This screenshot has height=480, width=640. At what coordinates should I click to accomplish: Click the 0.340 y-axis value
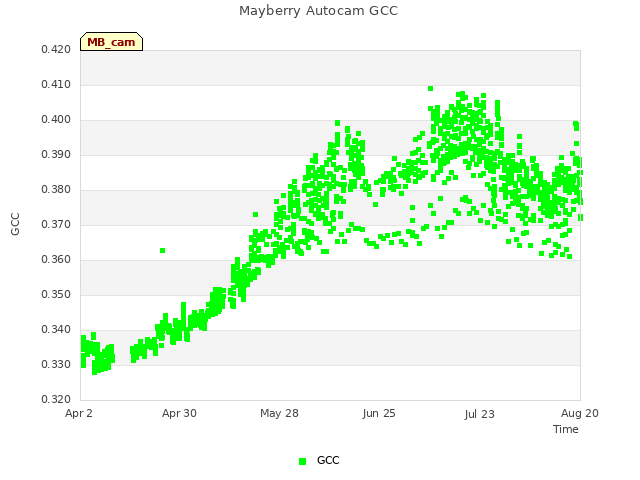[56, 330]
